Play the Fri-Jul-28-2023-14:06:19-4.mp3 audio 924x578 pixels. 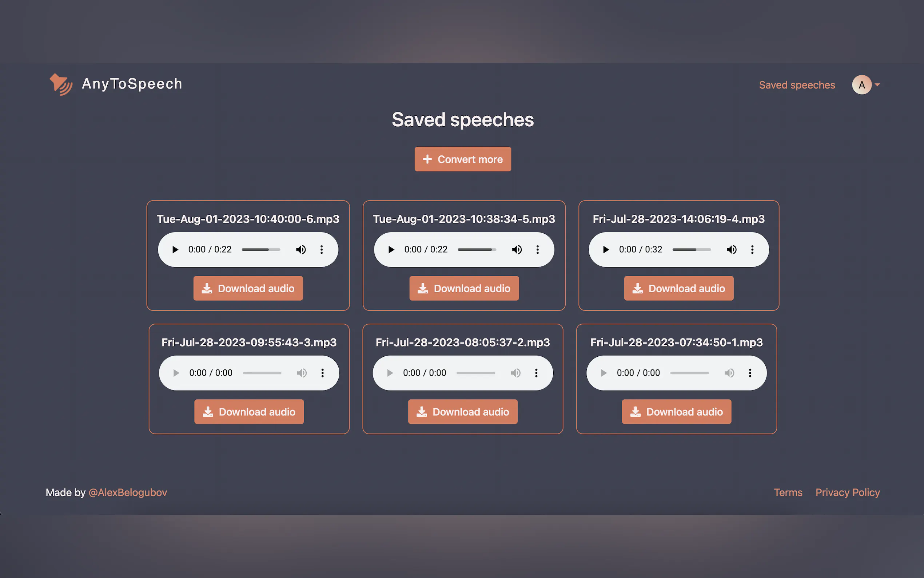point(605,249)
